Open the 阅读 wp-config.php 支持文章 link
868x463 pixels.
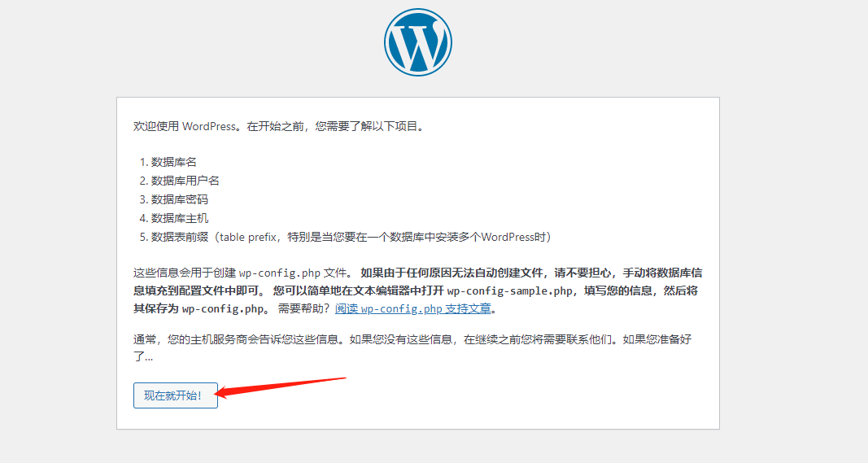coord(413,308)
